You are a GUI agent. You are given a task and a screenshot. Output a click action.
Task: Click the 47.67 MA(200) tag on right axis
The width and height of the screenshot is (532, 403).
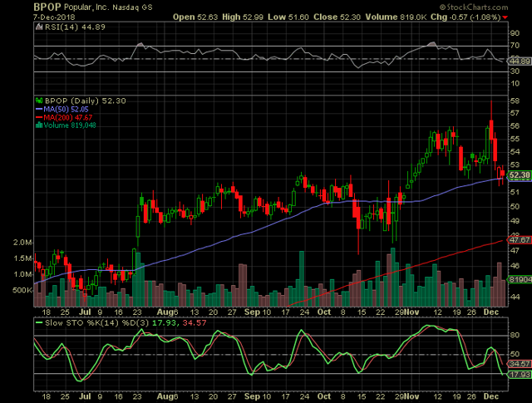[519, 240]
